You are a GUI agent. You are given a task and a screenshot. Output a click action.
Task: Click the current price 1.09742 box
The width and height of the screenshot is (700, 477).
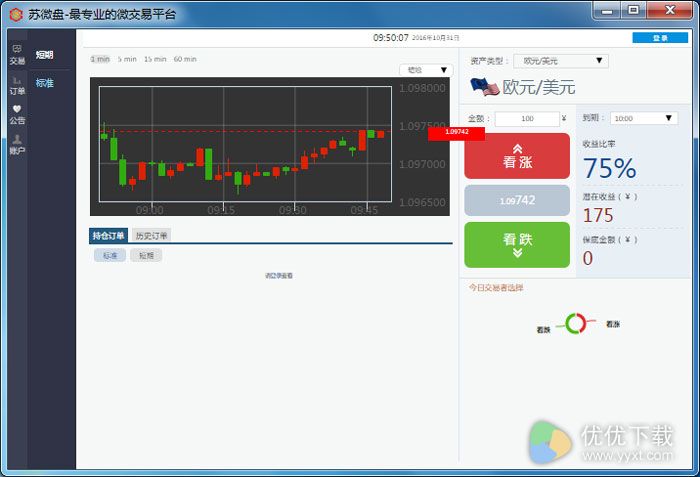tap(517, 200)
